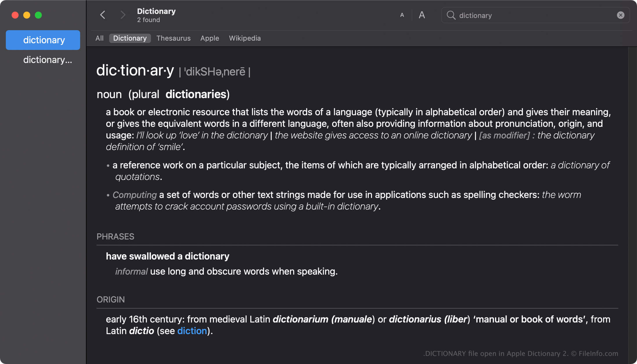Click the increase font size button
This screenshot has height=364, width=637.
tap(421, 15)
